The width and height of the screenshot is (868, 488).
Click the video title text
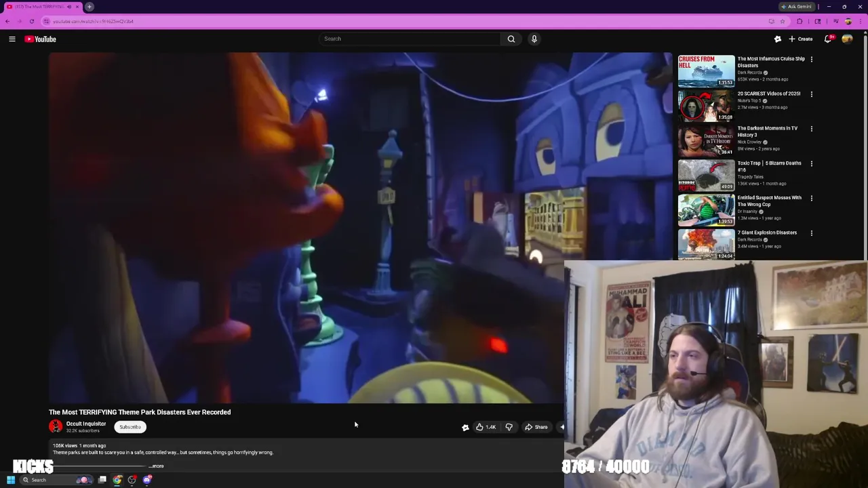140,412
